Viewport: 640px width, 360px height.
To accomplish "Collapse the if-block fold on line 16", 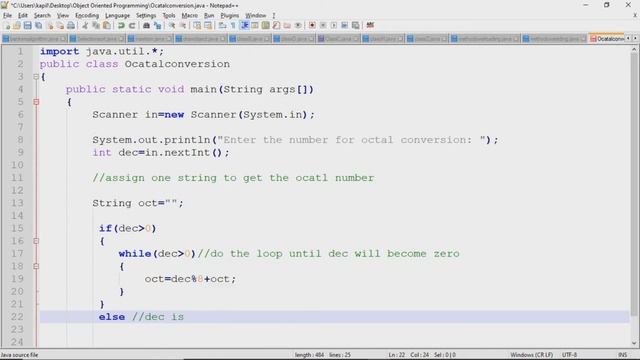I will tap(36, 241).
